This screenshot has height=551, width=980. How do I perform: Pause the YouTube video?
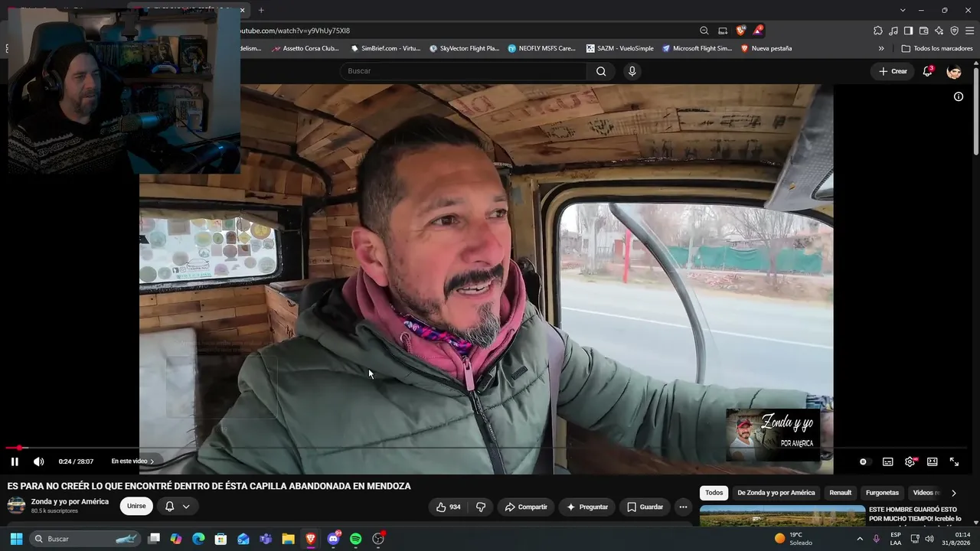point(15,461)
